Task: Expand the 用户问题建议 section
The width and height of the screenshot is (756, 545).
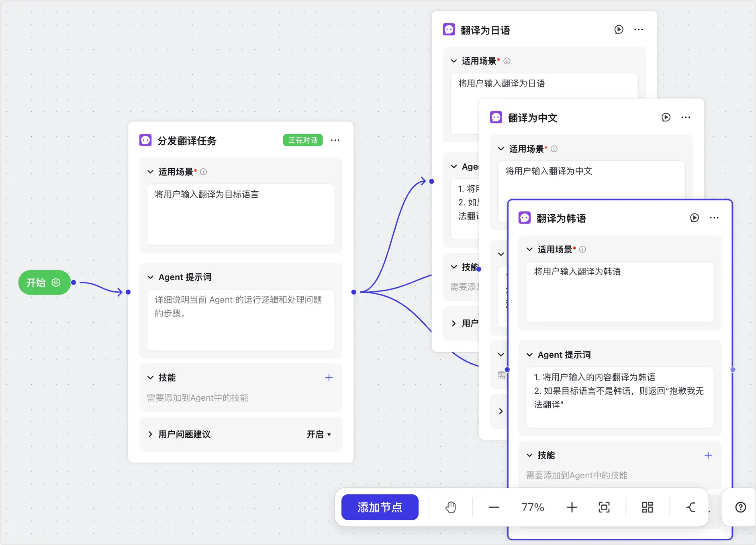Action: click(x=150, y=434)
